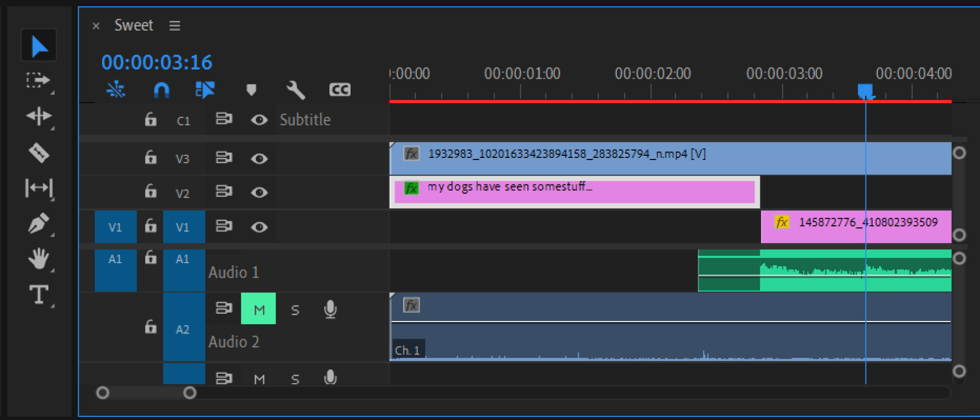Image resolution: width=980 pixels, height=420 pixels.
Task: Select the Ch. 1 audio clip on Audio 2
Action: (671, 327)
